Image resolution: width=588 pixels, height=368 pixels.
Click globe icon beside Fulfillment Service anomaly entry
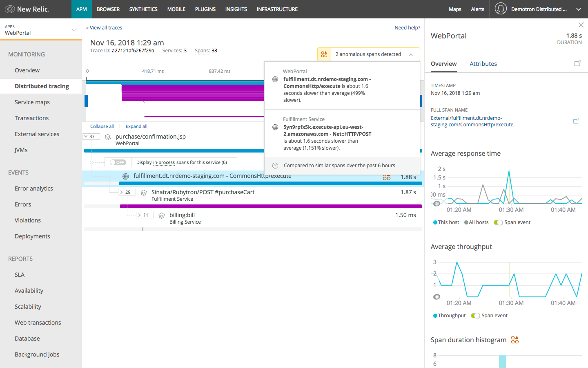click(x=275, y=127)
